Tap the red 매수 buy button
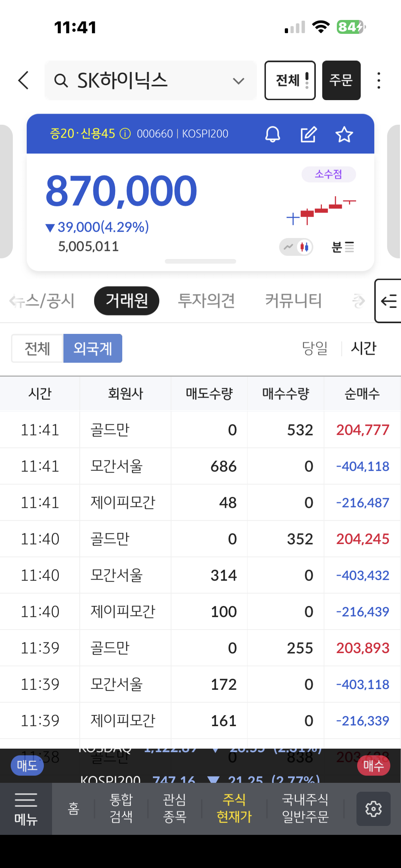Image resolution: width=401 pixels, height=868 pixels. pyautogui.click(x=373, y=765)
